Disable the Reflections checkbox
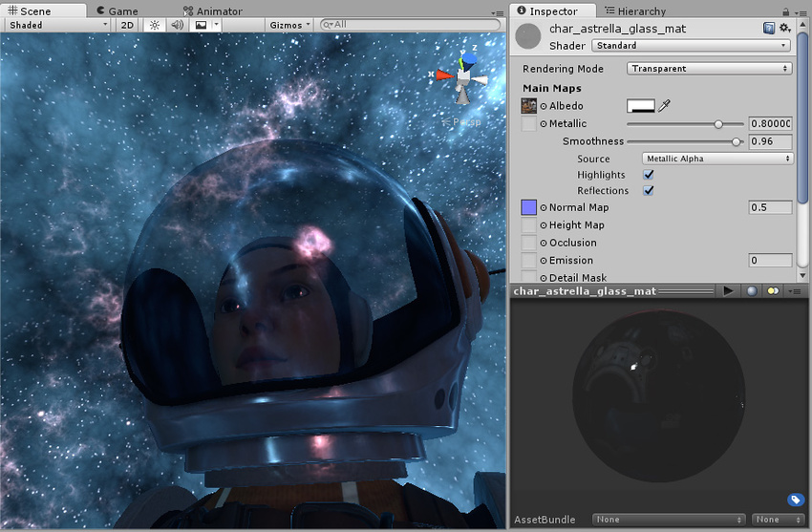This screenshot has height=532, width=812. pyautogui.click(x=649, y=191)
